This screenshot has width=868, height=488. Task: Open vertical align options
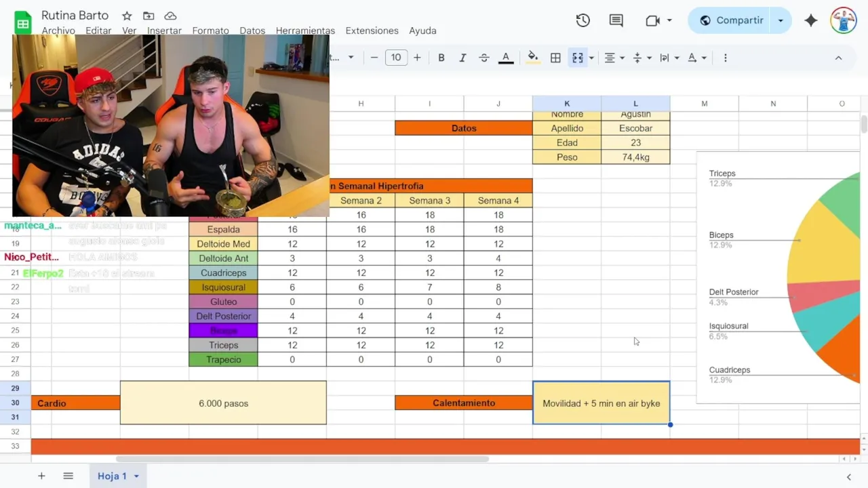coord(641,58)
